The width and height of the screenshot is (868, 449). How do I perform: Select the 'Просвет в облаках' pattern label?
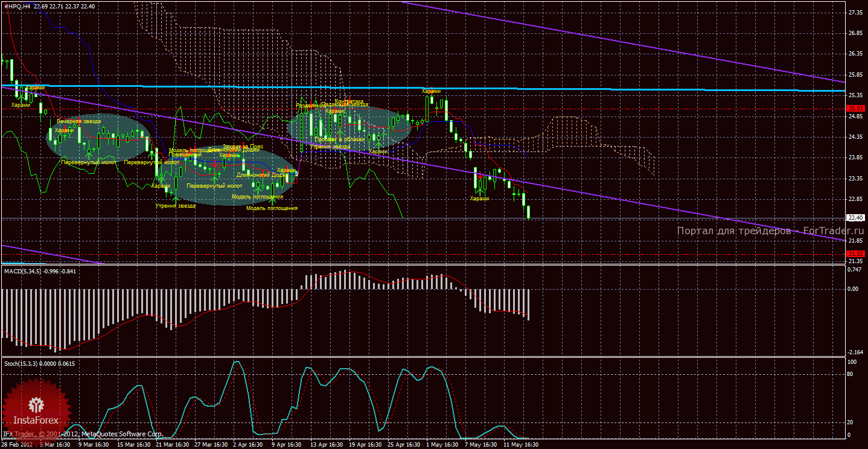[x=339, y=139]
